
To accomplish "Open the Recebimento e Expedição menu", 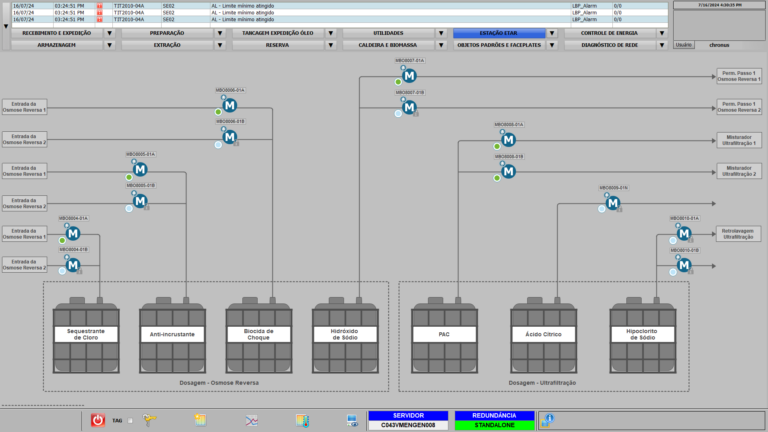I will click(57, 33).
